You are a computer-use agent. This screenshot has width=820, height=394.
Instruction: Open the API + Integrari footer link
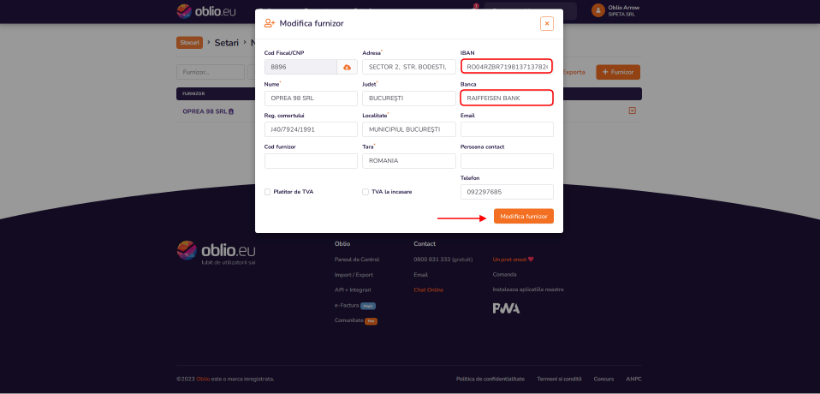353,290
